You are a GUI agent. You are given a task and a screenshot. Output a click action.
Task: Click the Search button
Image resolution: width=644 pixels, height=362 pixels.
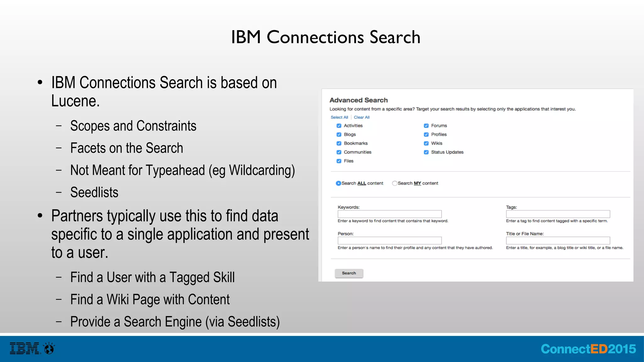click(349, 273)
